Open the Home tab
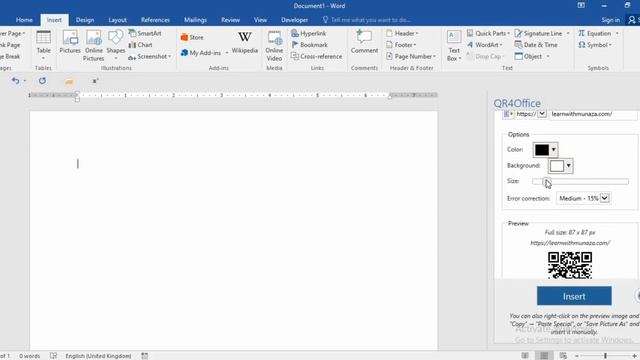Viewport: 640px width, 360px height. (x=24, y=20)
